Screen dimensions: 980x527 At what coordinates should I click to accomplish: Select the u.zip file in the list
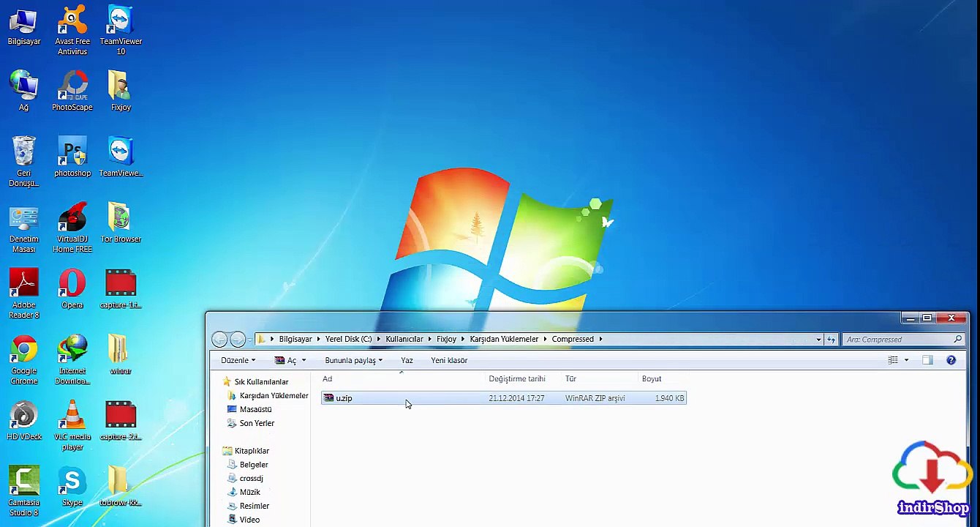coord(503,398)
